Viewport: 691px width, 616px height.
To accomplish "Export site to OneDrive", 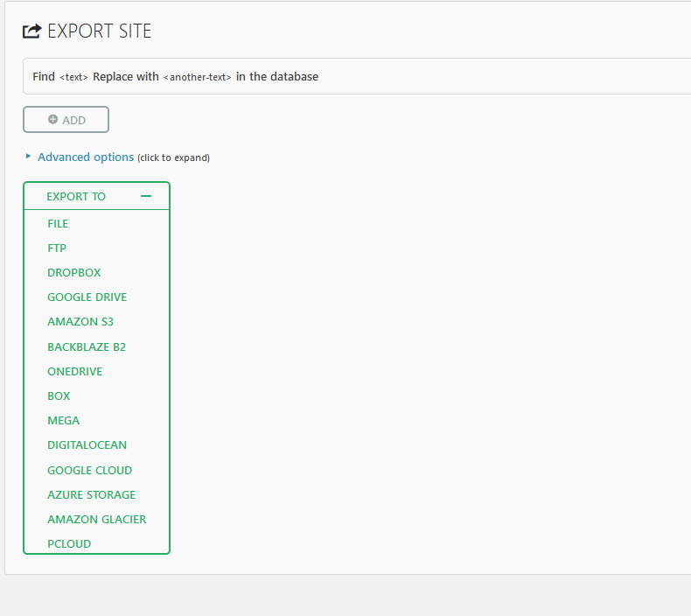I will pyautogui.click(x=75, y=372).
